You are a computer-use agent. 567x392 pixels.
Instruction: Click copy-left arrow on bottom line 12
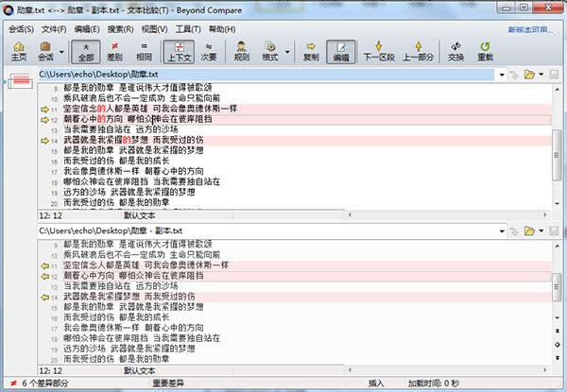click(x=44, y=277)
